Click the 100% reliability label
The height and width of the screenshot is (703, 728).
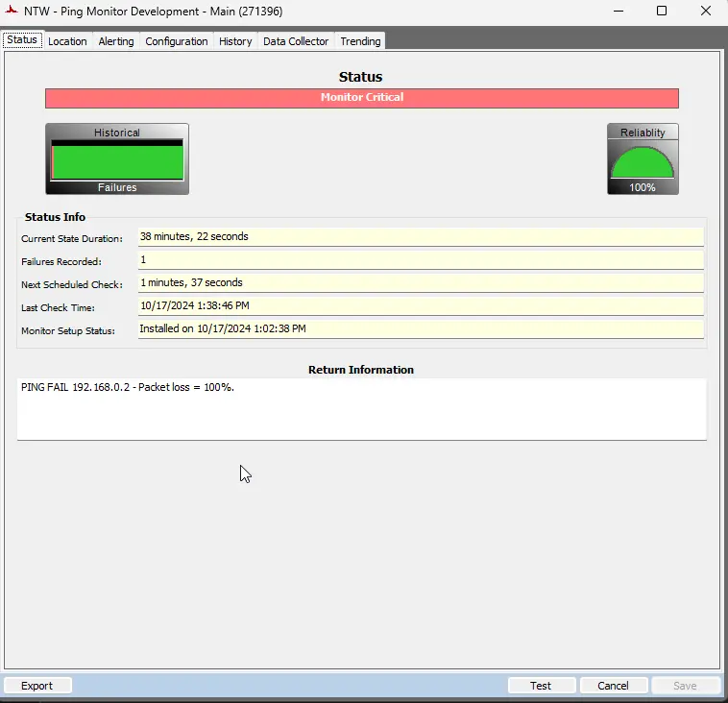click(643, 187)
